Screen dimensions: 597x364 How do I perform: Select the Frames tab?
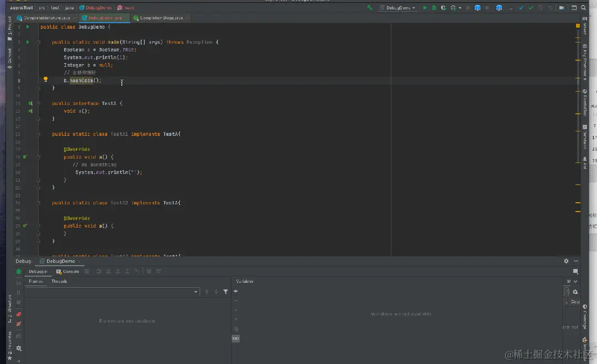point(36,282)
